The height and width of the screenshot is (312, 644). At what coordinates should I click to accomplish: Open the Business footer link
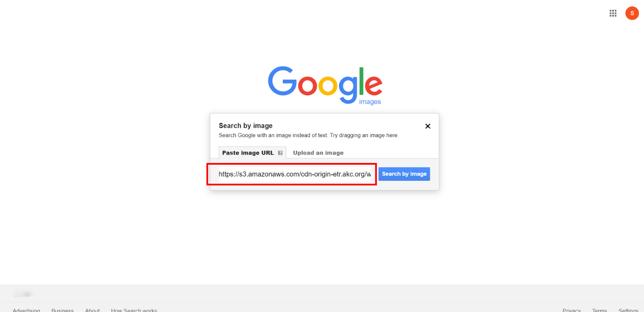(63, 310)
